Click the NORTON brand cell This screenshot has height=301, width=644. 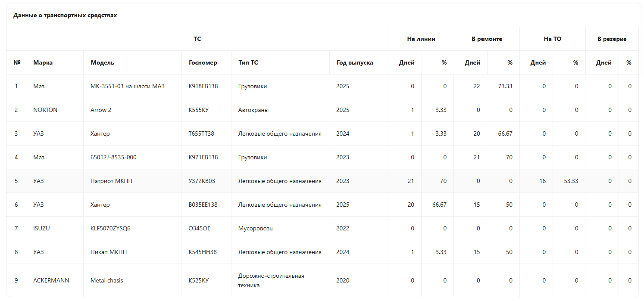(45, 110)
